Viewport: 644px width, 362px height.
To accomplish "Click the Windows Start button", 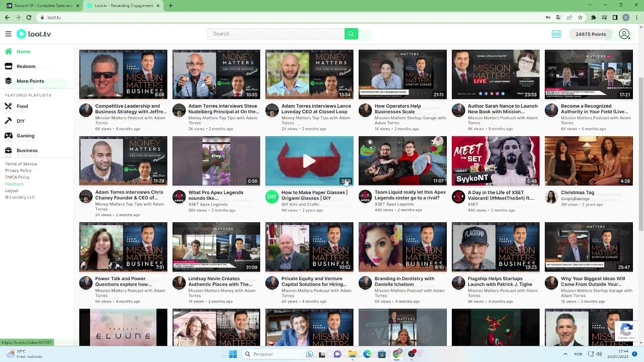I will [232, 354].
